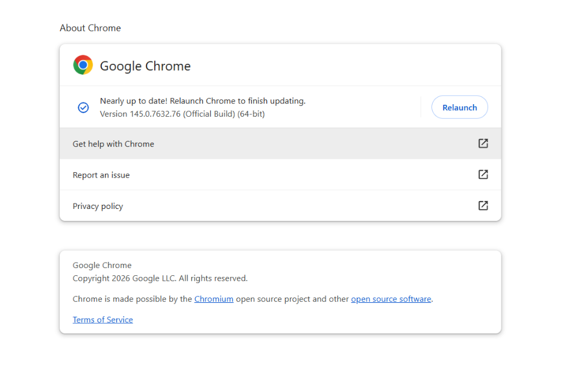Viewport: 564px width, 392px height.
Task: Select the circular checkmark next to the version text
Action: [83, 107]
